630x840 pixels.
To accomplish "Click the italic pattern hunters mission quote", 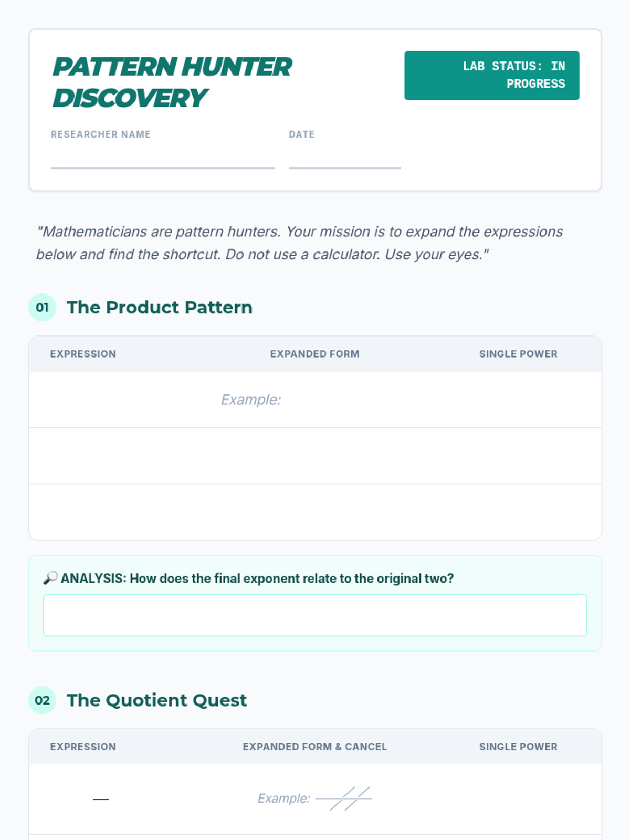I will (x=299, y=243).
